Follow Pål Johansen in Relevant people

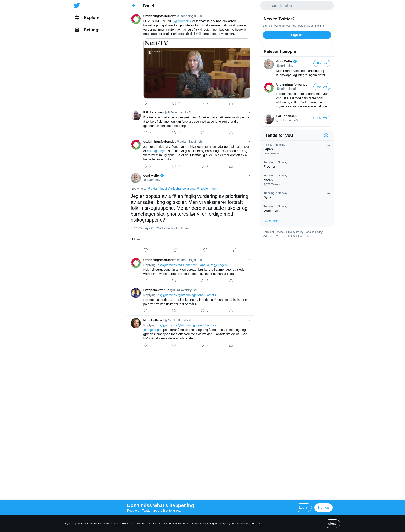322,118
